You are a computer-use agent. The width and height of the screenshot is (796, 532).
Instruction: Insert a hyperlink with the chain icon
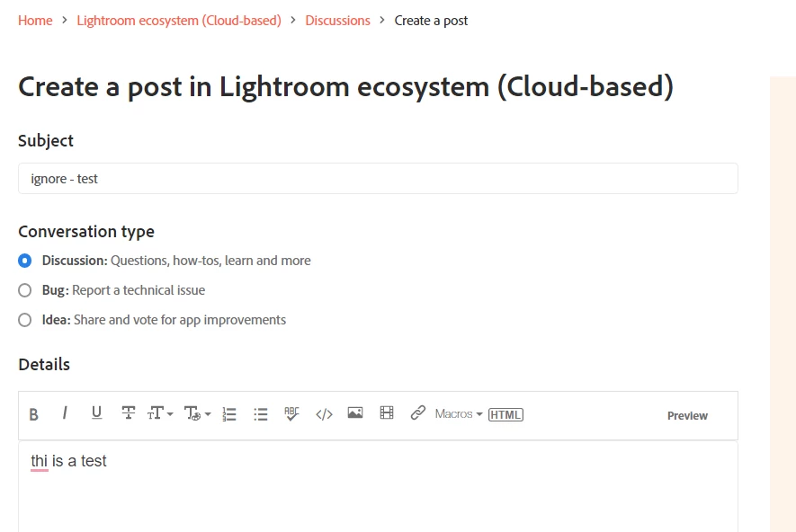coord(418,412)
